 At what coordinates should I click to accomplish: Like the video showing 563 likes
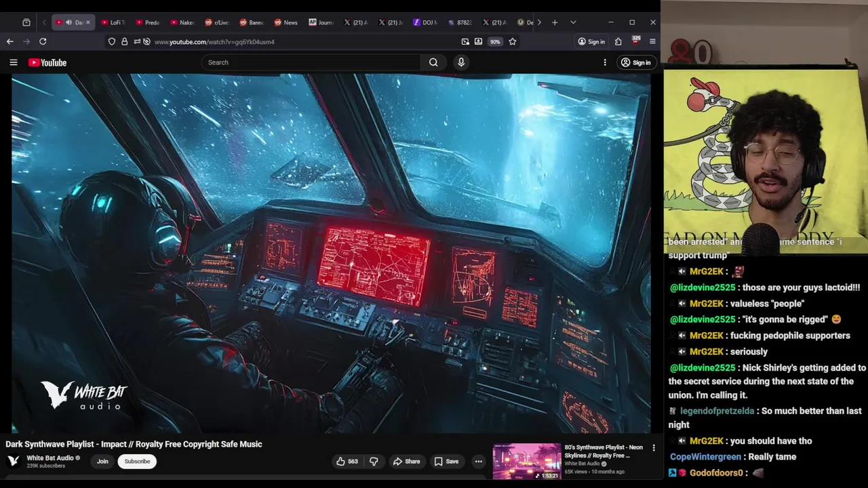click(347, 462)
